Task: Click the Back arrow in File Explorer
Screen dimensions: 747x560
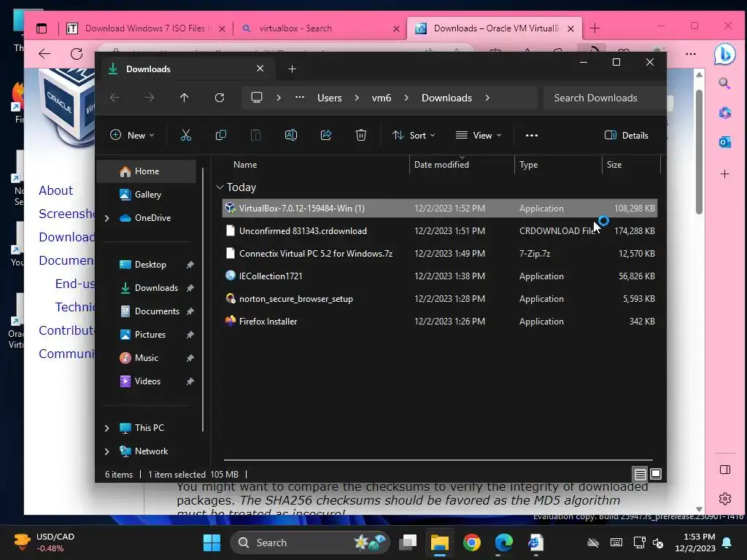Action: (115, 98)
